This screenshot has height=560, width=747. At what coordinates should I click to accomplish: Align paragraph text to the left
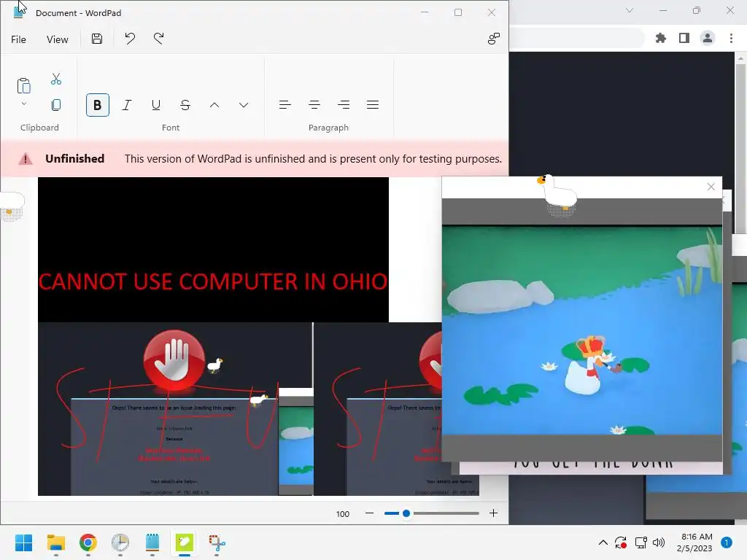tap(285, 105)
